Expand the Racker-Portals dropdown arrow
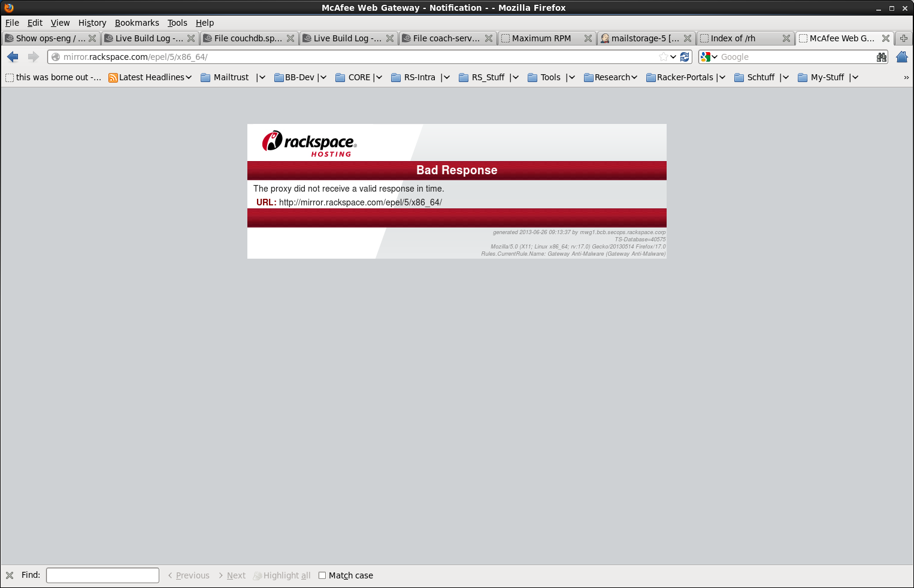Screen dimensions: 914x588 coord(722,77)
